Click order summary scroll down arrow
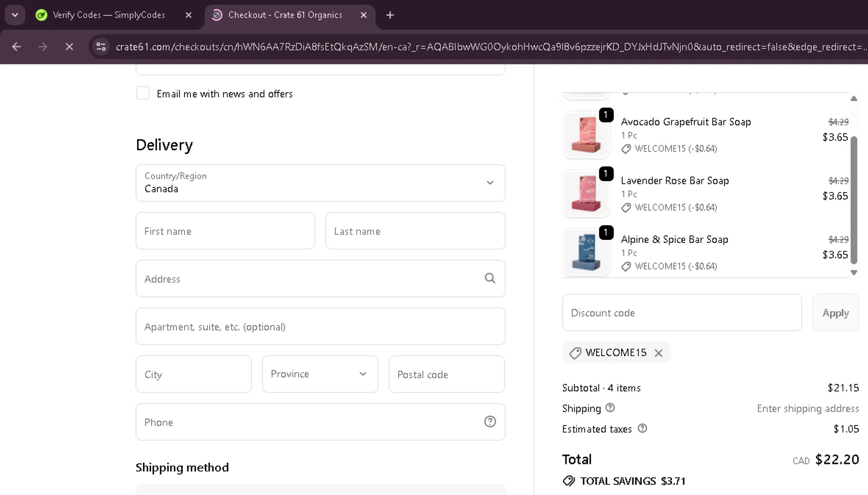Screen dimensions: 868x495 (x=854, y=272)
